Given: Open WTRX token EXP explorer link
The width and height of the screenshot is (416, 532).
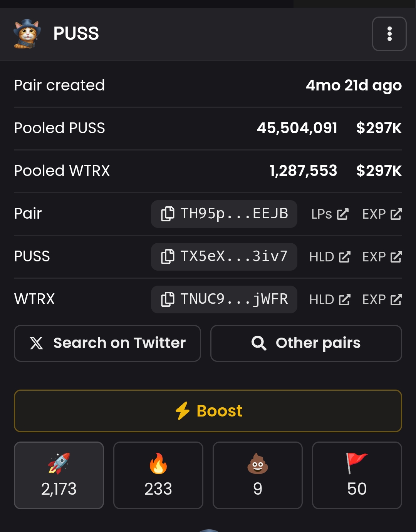Looking at the screenshot, I should (382, 299).
